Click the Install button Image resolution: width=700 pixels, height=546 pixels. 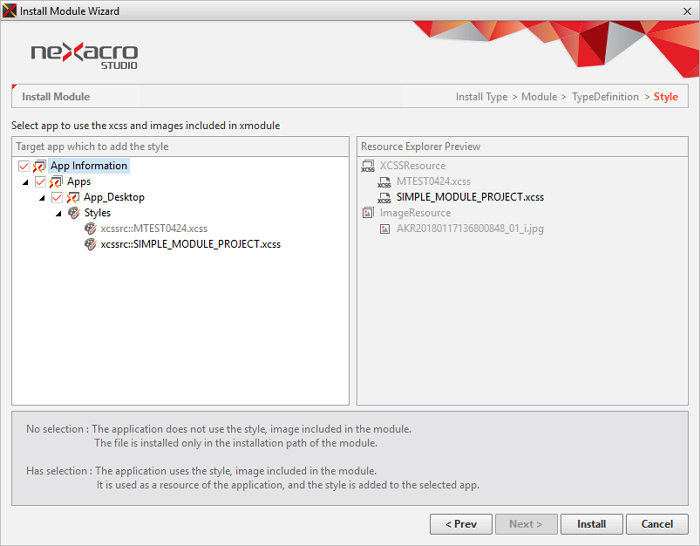[591, 524]
